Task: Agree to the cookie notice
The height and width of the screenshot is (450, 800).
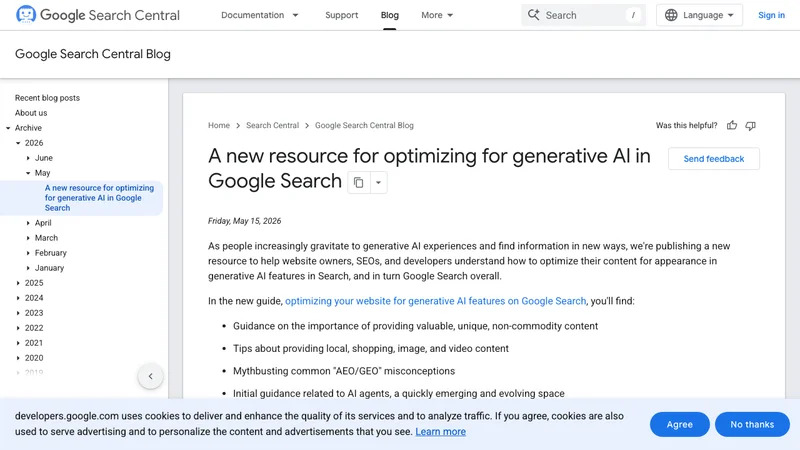Action: [680, 424]
